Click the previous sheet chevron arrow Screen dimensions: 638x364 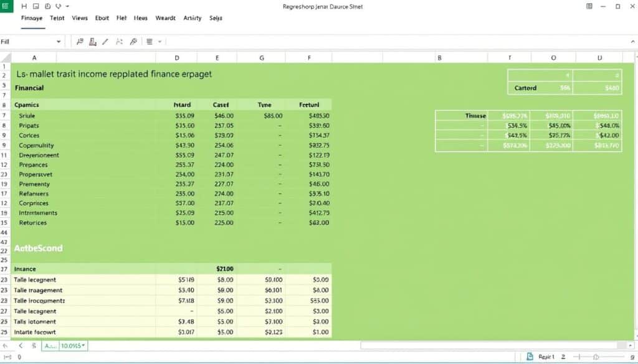pyautogui.click(x=21, y=346)
